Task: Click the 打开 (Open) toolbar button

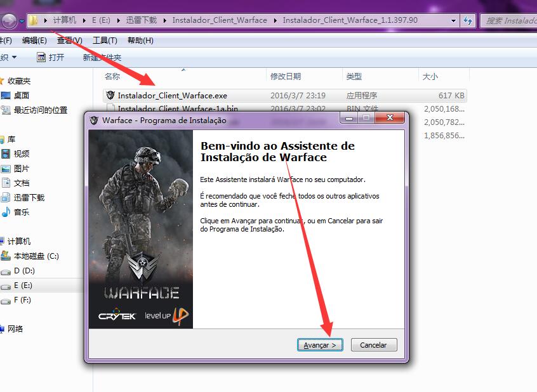Action: [51, 57]
